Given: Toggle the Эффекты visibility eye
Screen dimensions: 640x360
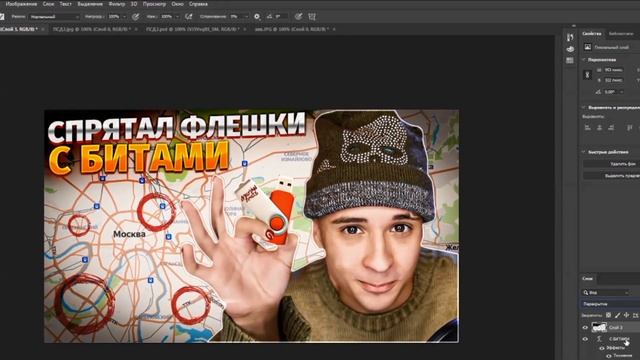Looking at the screenshot, I should [602, 348].
